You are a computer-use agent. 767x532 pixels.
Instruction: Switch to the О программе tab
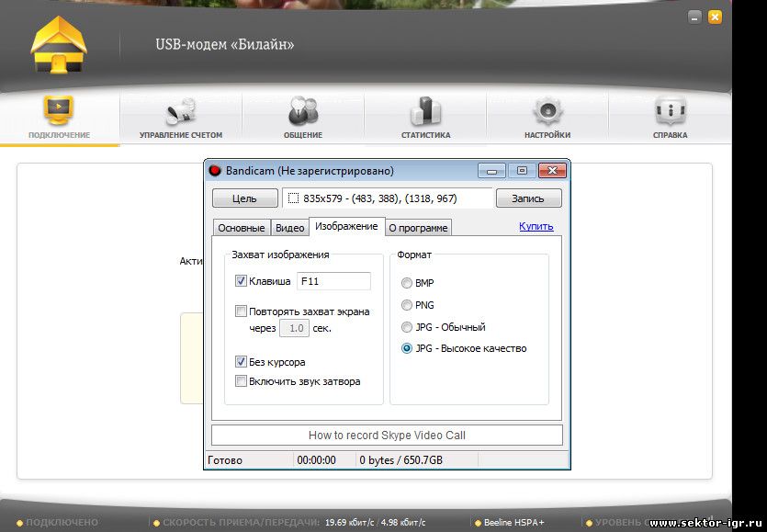click(418, 228)
